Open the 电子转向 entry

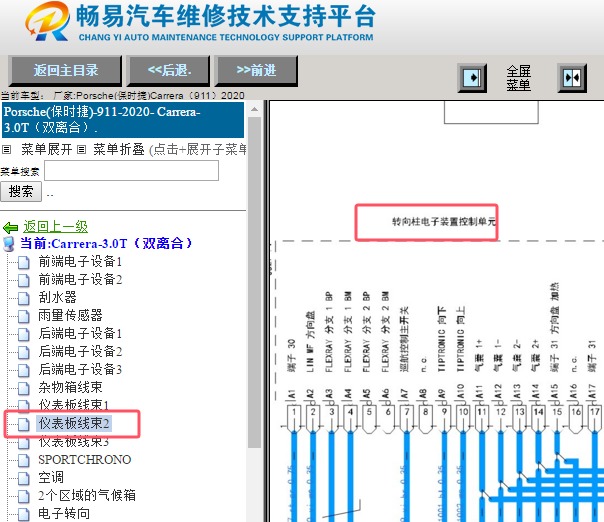click(x=64, y=514)
